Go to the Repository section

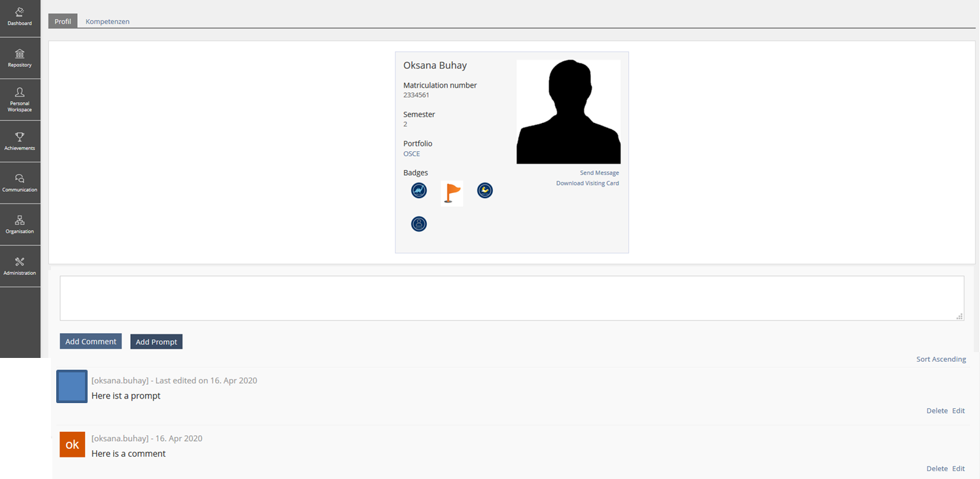pos(20,58)
